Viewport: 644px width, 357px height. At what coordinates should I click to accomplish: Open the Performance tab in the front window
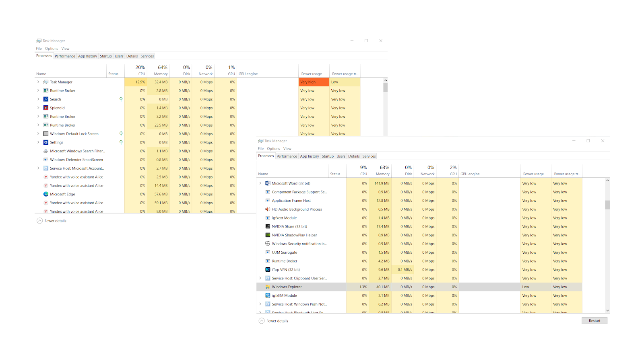pyautogui.click(x=287, y=156)
